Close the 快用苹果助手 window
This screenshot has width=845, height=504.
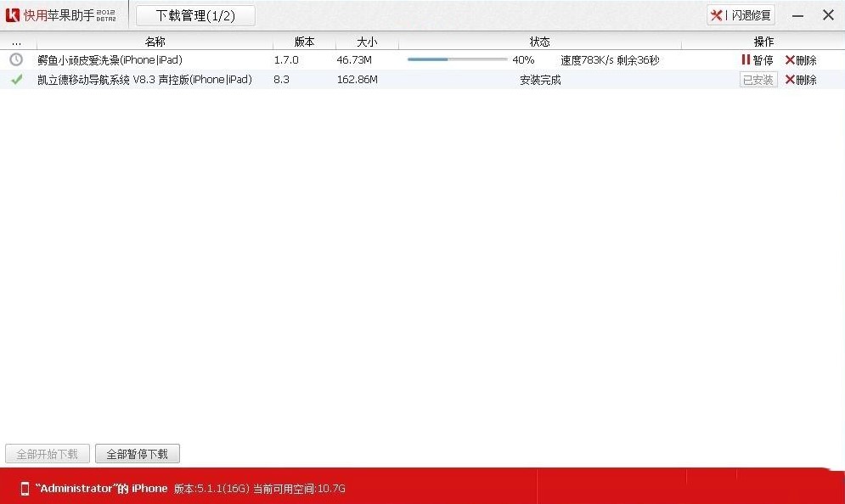[828, 15]
